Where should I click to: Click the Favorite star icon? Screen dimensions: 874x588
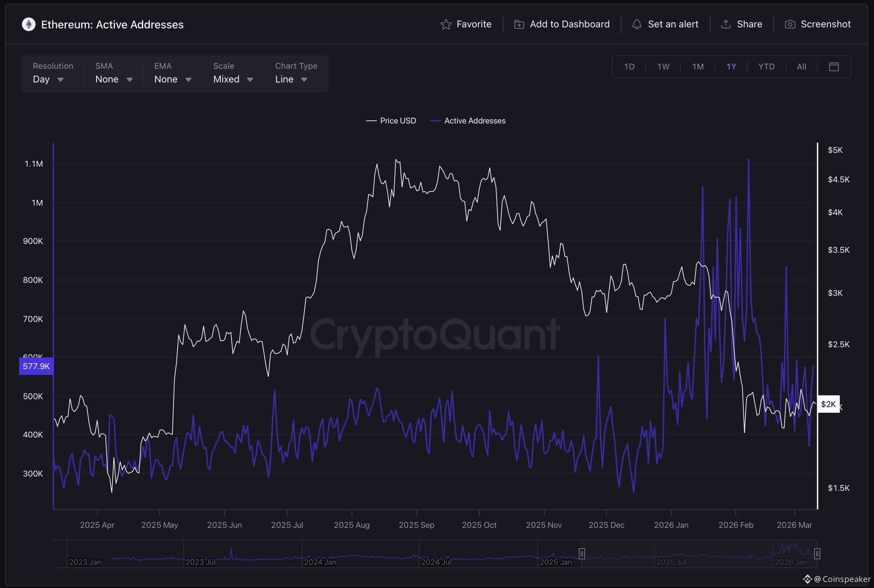pyautogui.click(x=446, y=25)
